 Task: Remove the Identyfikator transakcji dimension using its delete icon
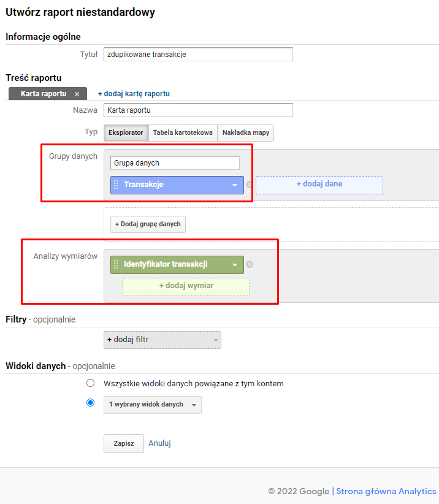(x=250, y=265)
